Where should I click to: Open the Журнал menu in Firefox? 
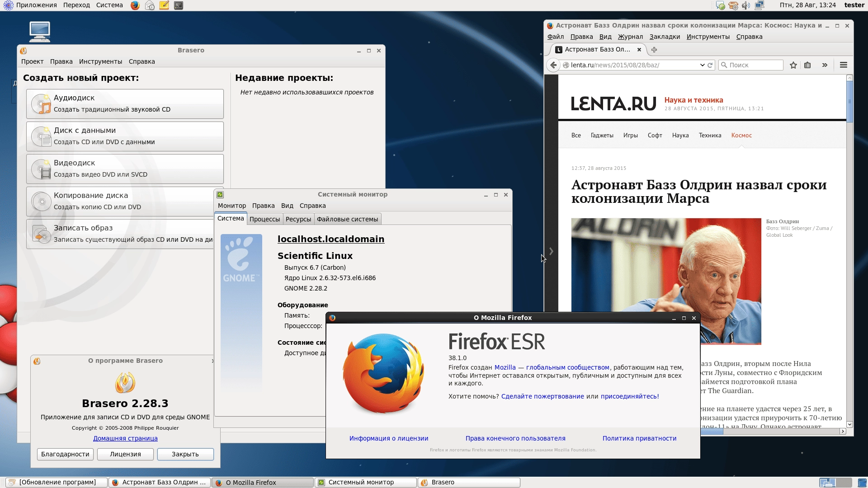point(630,37)
